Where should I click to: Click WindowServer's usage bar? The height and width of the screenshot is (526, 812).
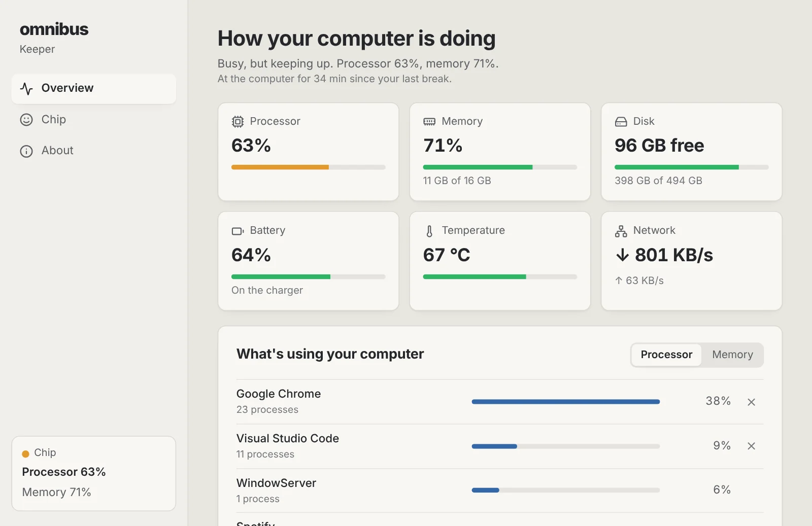tap(566, 490)
